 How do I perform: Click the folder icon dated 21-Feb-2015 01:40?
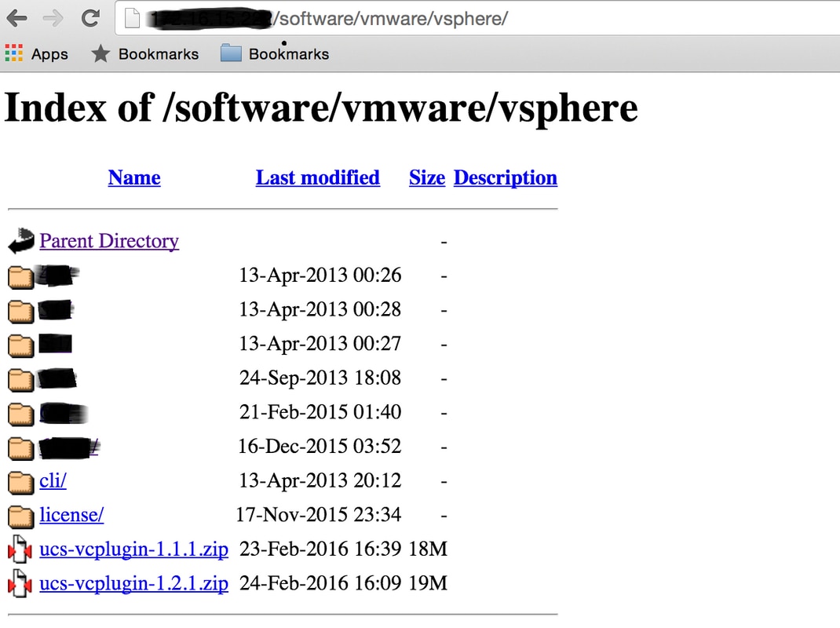coord(21,414)
